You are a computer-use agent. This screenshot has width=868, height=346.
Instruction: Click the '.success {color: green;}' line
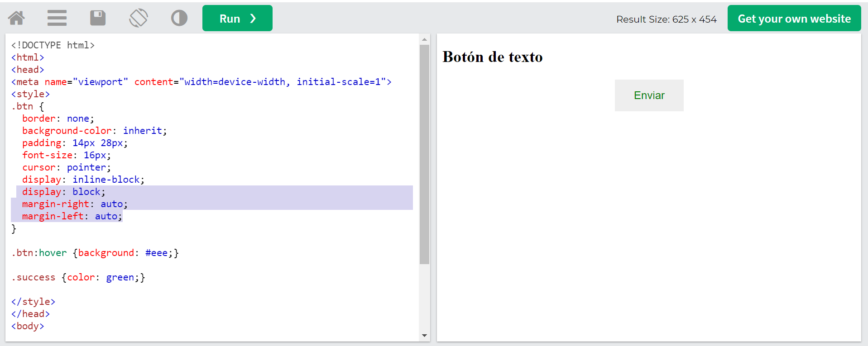tap(78, 277)
